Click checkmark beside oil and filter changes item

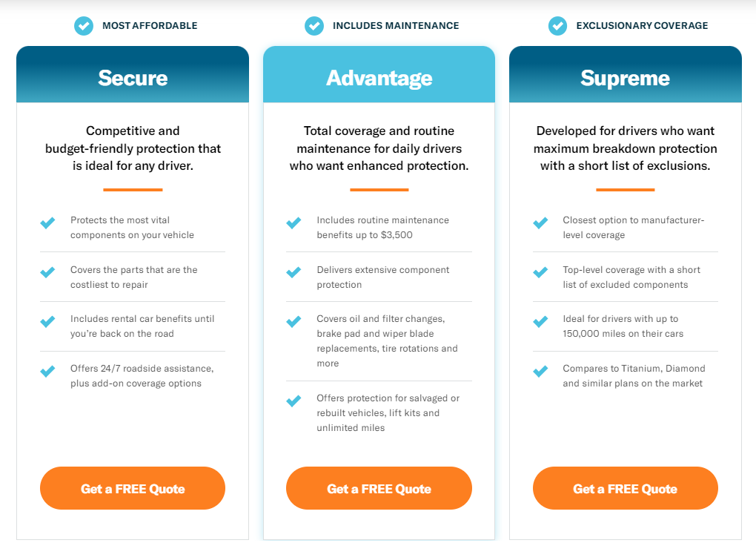[x=294, y=321]
